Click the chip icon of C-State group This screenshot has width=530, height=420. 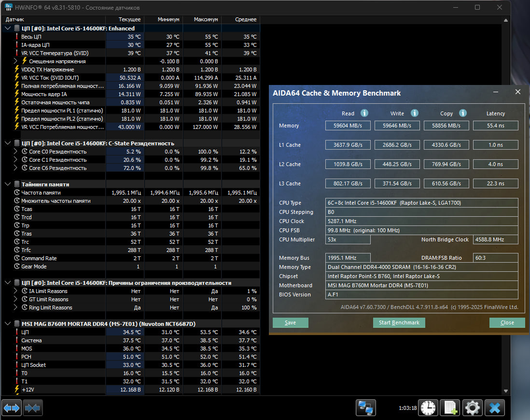[x=16, y=143]
